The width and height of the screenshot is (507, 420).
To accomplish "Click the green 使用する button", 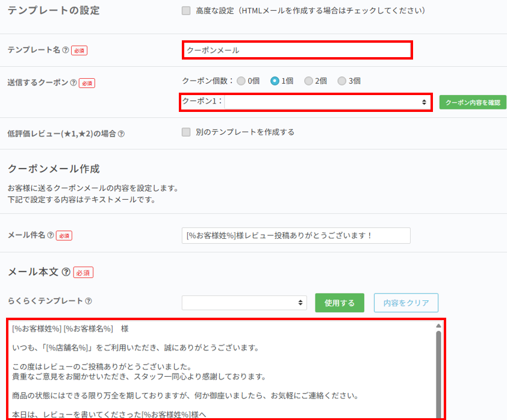I will (x=339, y=303).
